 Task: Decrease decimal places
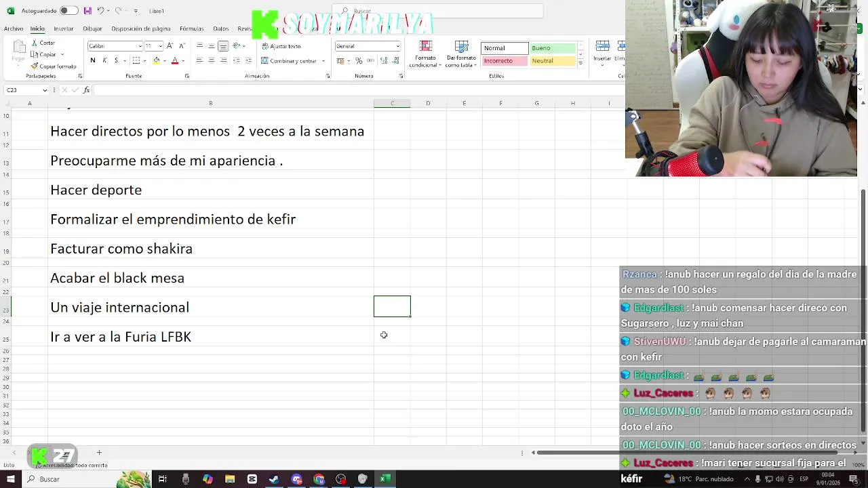pos(396,60)
